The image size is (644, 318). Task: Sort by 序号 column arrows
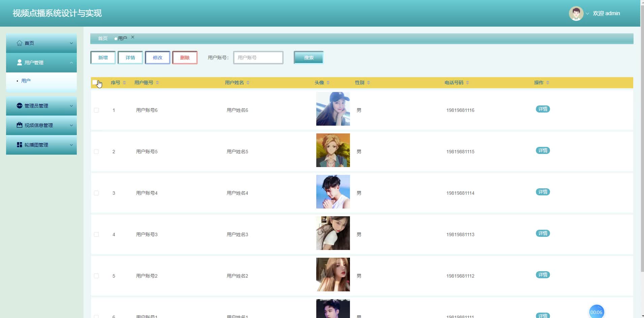tap(124, 83)
